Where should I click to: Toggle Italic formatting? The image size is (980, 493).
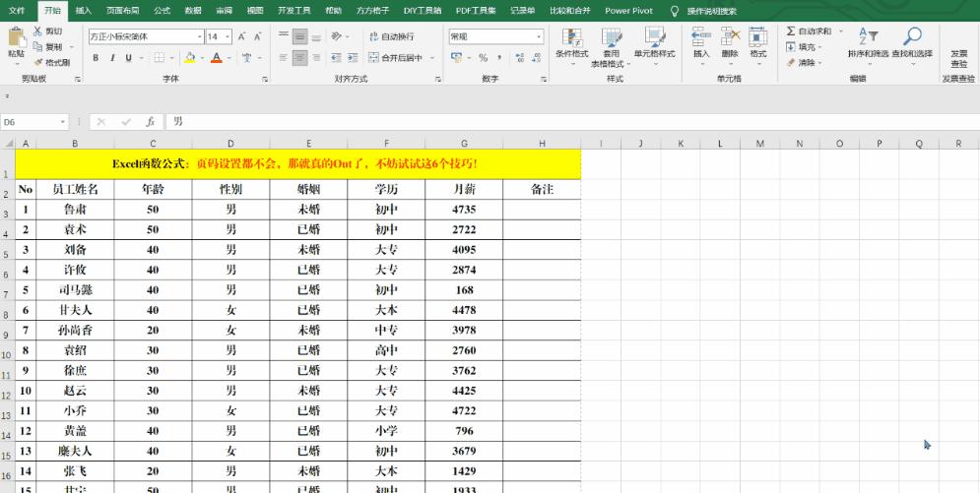112,58
